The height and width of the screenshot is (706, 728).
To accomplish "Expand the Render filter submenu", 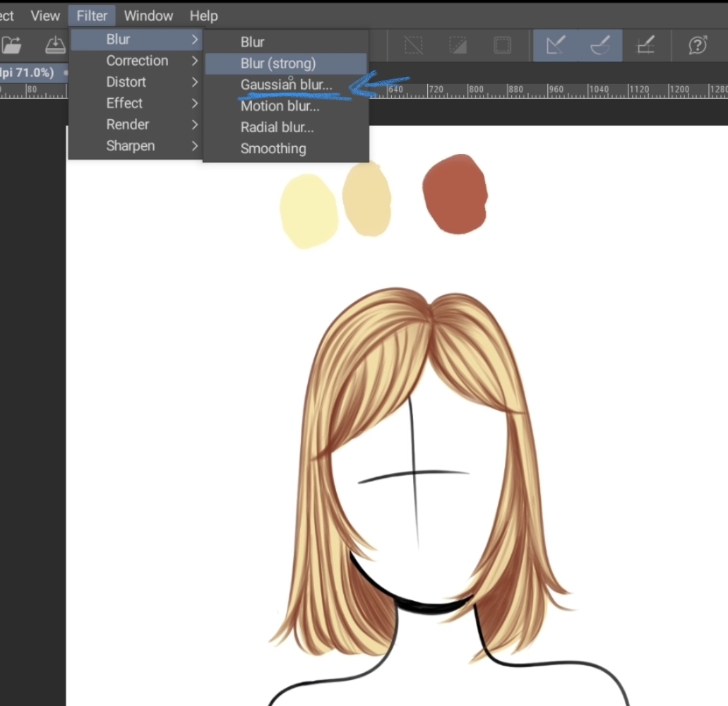I will click(x=128, y=124).
